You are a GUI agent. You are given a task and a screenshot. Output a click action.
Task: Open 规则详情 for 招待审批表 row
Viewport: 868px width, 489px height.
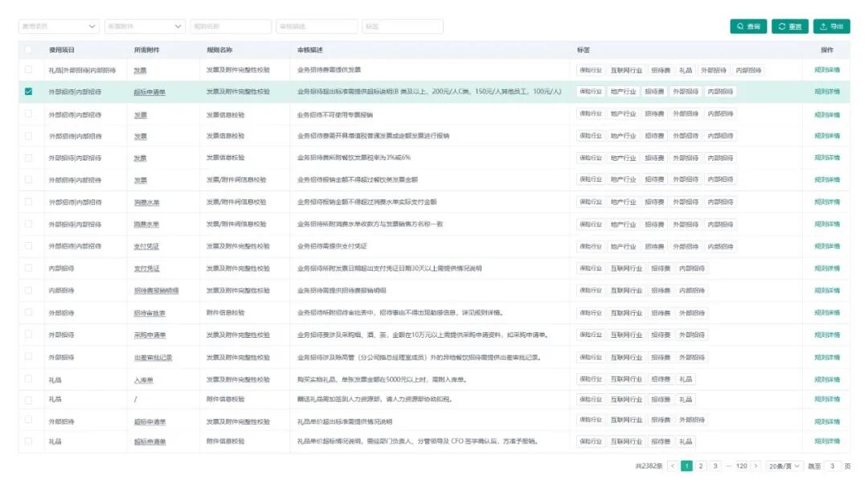click(x=827, y=312)
